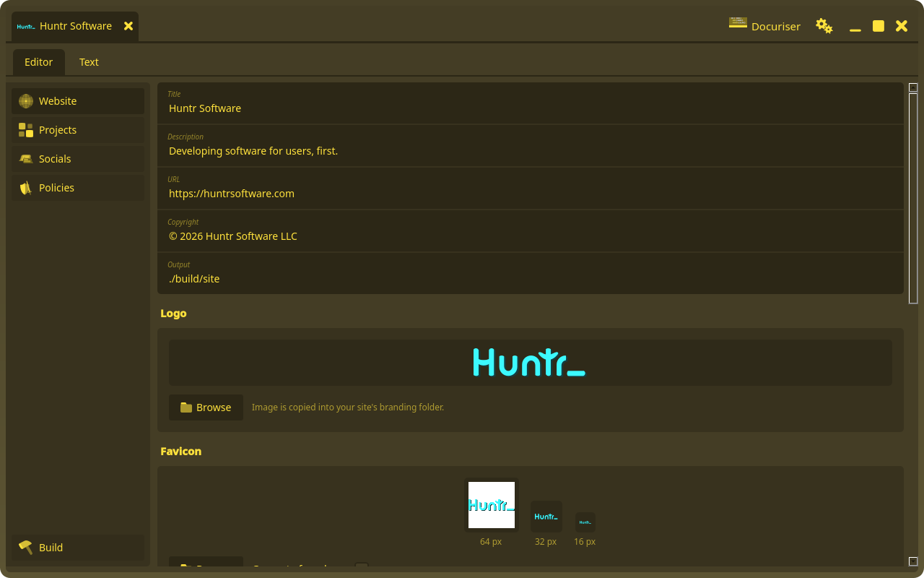Switch to the Text tab
Image resolution: width=924 pixels, height=578 pixels.
click(x=89, y=62)
